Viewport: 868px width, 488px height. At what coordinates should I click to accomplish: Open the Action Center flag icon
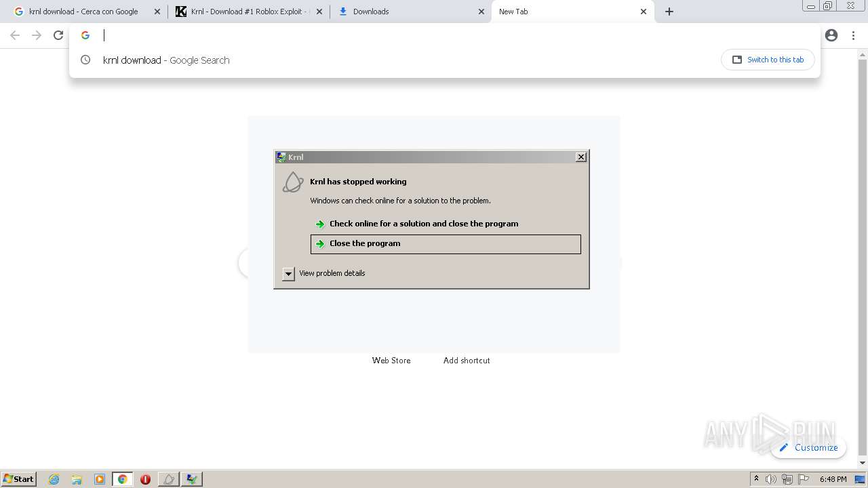[803, 479]
